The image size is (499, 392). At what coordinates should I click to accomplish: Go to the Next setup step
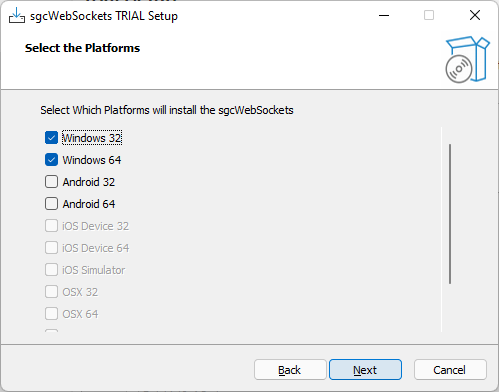click(x=365, y=370)
